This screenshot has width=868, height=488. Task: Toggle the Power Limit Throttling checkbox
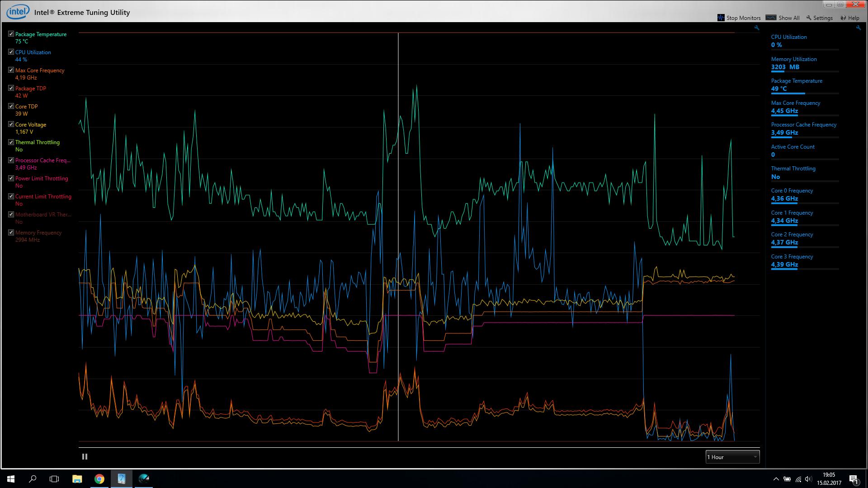[11, 178]
